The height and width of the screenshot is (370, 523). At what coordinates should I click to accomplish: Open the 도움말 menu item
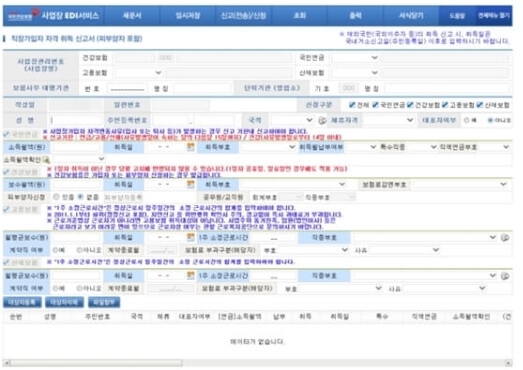point(457,15)
